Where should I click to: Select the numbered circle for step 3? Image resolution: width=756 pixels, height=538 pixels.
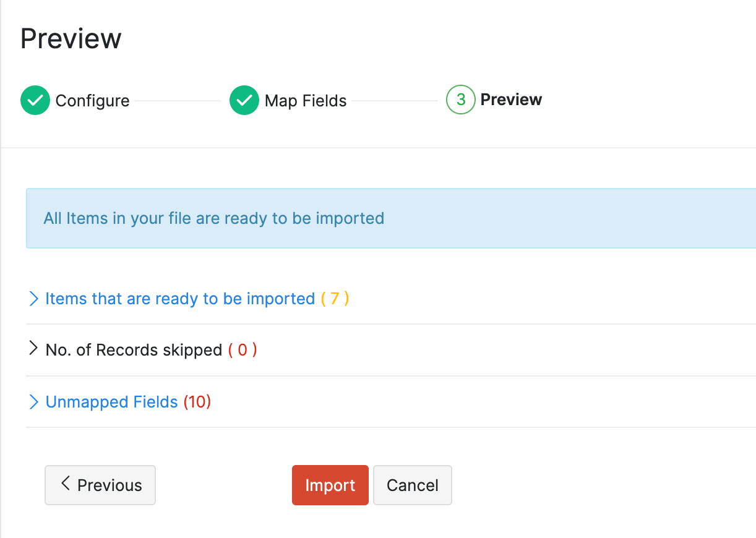click(460, 99)
